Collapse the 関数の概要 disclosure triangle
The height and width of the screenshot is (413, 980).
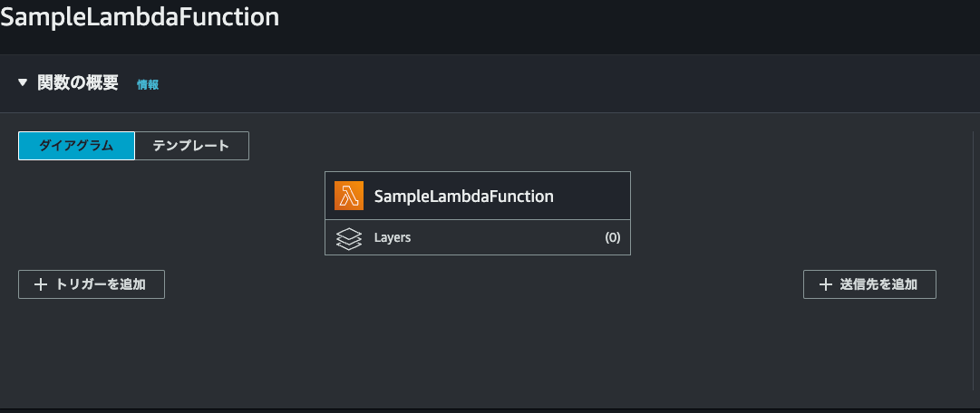(x=24, y=82)
